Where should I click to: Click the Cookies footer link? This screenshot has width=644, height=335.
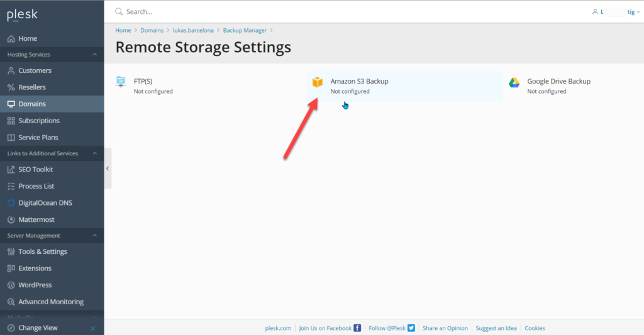pyautogui.click(x=535, y=328)
